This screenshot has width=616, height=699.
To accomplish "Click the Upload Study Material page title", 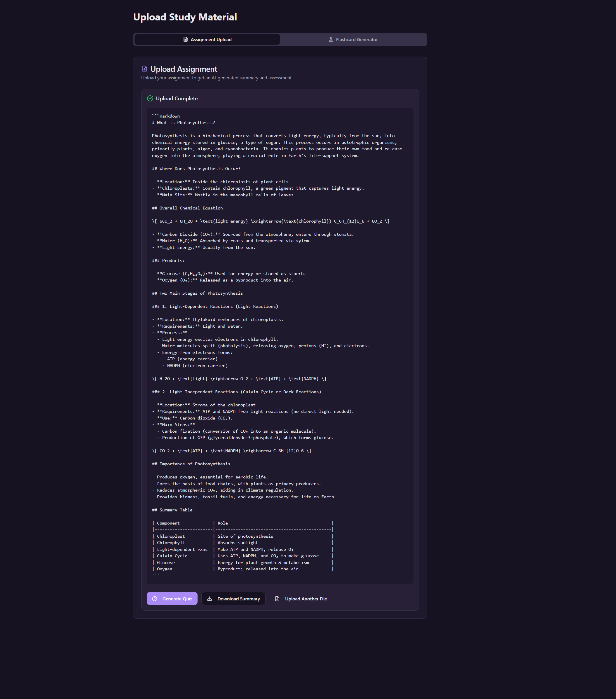I will pos(185,17).
